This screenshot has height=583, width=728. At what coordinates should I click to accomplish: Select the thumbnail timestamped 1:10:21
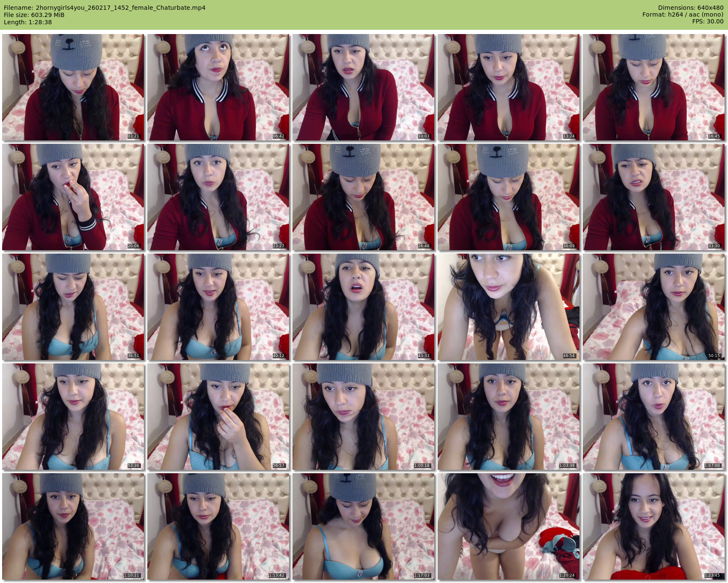pos(73,526)
